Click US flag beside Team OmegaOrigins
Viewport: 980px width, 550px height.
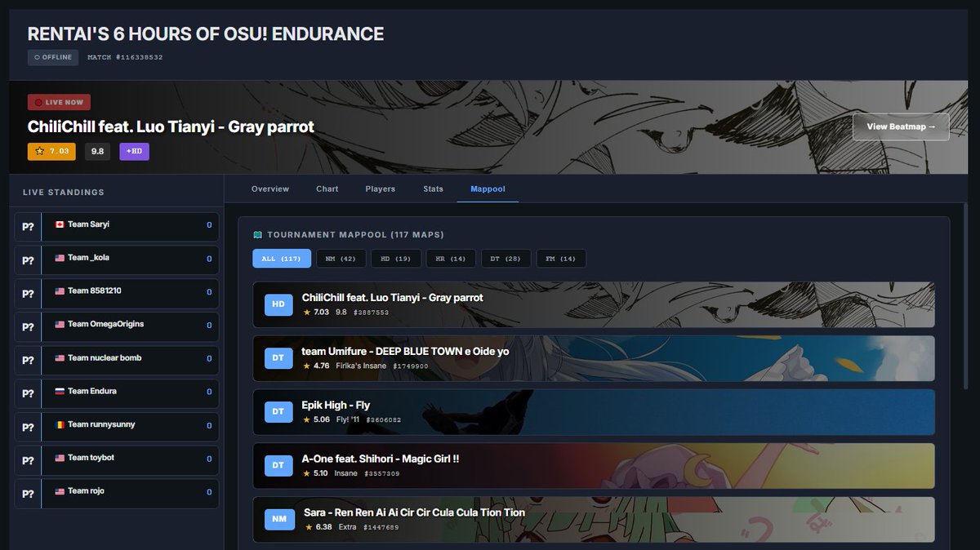point(60,324)
